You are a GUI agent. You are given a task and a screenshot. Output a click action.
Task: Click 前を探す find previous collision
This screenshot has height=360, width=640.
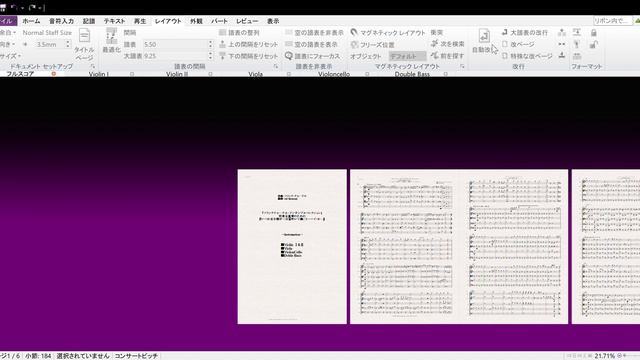[448, 56]
